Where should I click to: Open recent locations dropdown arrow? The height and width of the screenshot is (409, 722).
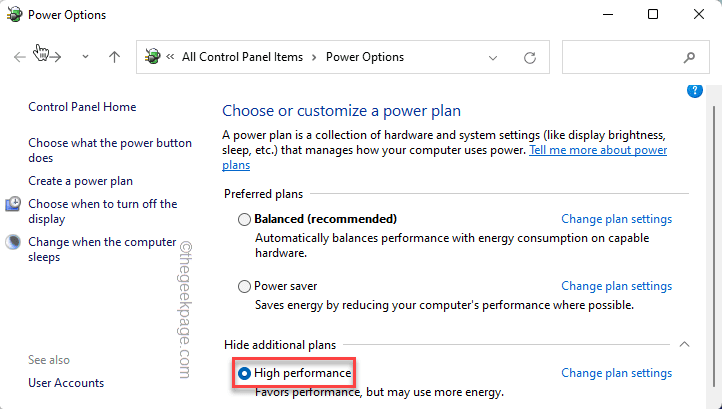(85, 57)
